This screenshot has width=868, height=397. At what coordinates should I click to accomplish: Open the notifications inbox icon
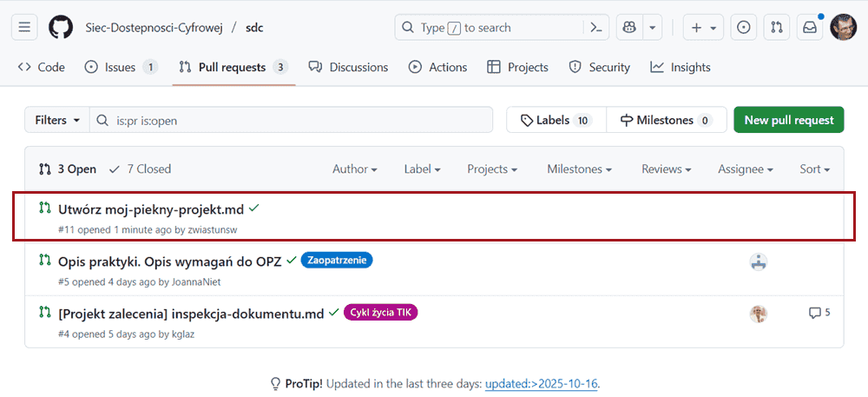[x=810, y=28]
